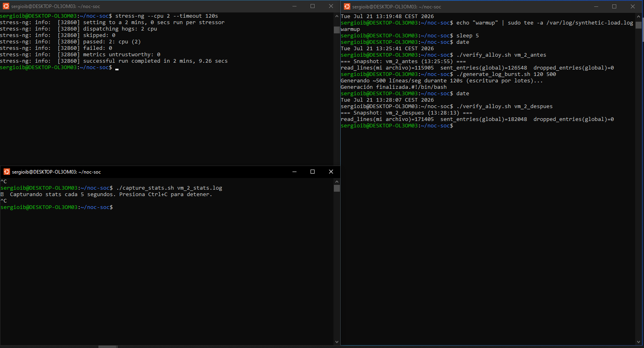Maximize the stress-ng terminal window
This screenshot has width=644, height=348.
pyautogui.click(x=313, y=6)
